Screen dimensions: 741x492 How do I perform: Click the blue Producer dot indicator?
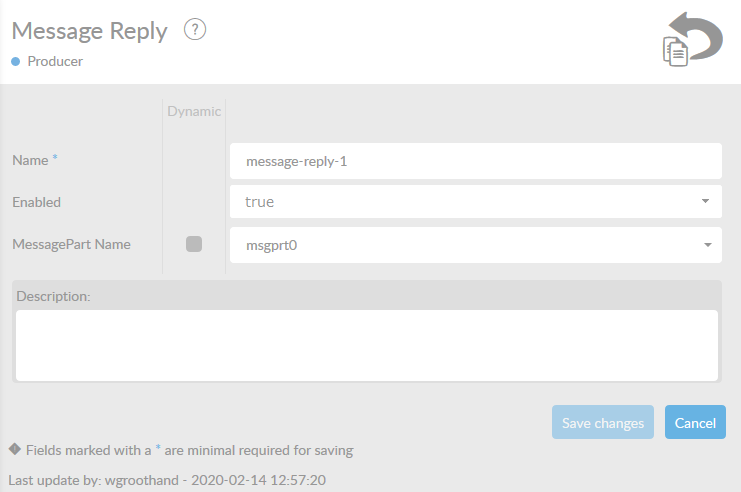[16, 61]
